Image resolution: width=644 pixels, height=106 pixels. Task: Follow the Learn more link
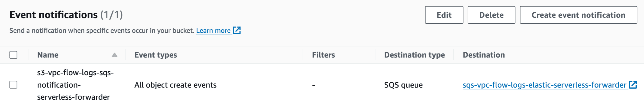(213, 31)
